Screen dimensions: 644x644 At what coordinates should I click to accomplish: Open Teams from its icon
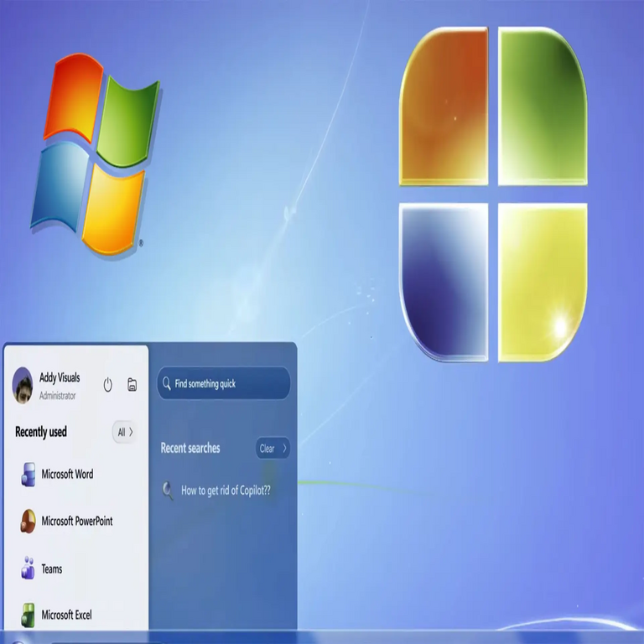pyautogui.click(x=28, y=568)
